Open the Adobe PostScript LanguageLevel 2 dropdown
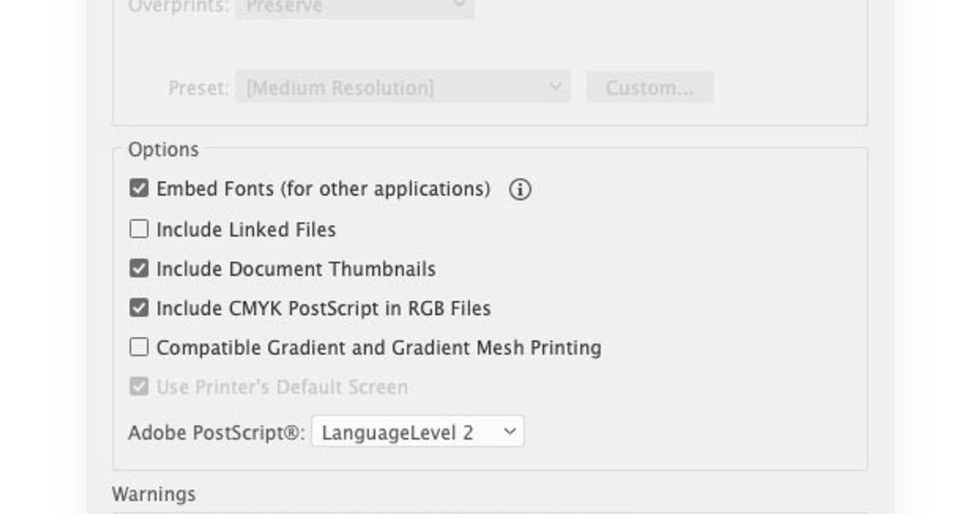Image resolution: width=980 pixels, height=514 pixels. click(417, 432)
